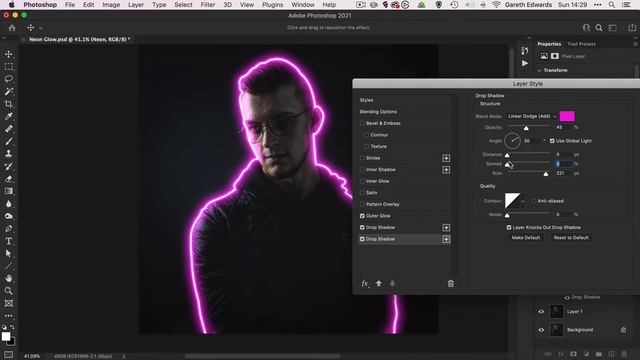
Task: Open the Filter menu
Action: [x=208, y=5]
